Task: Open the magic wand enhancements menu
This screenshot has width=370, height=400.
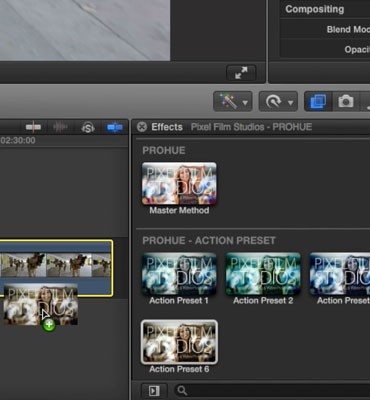Action: (x=233, y=101)
